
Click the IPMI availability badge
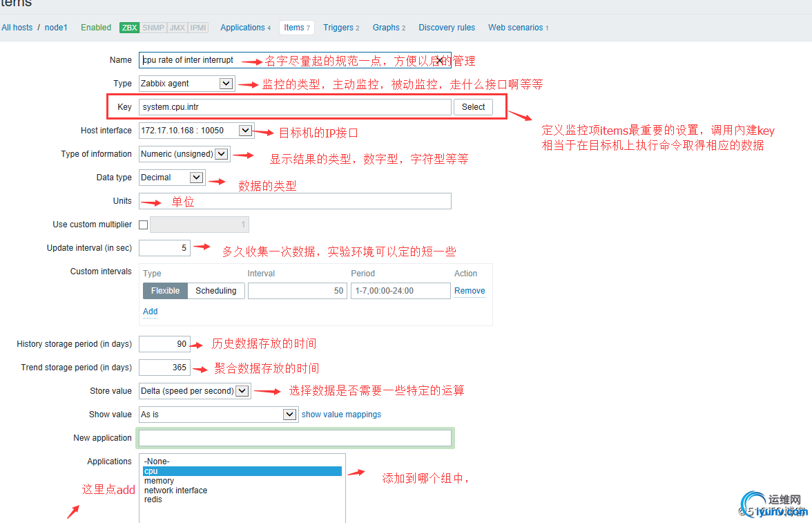[x=197, y=28]
